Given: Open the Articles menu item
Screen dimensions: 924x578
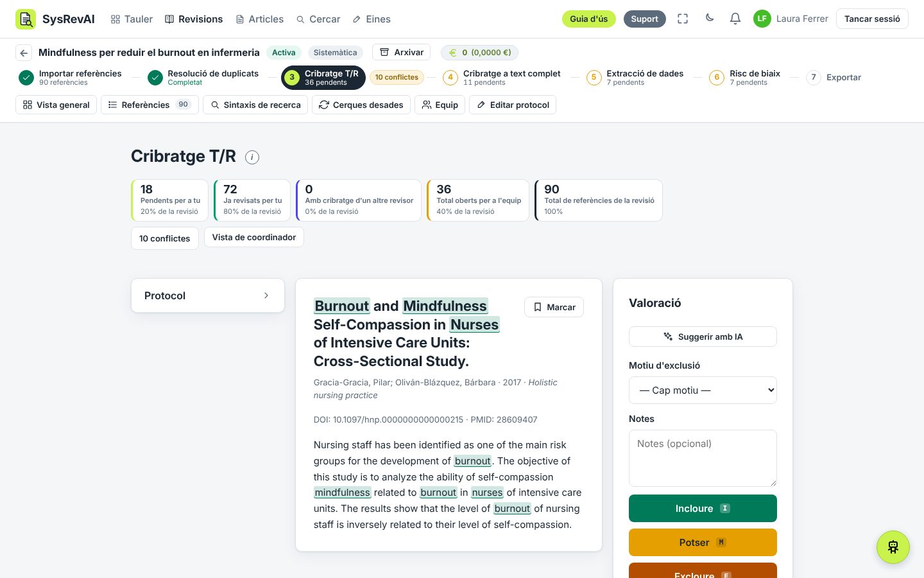Looking at the screenshot, I should click(x=260, y=19).
